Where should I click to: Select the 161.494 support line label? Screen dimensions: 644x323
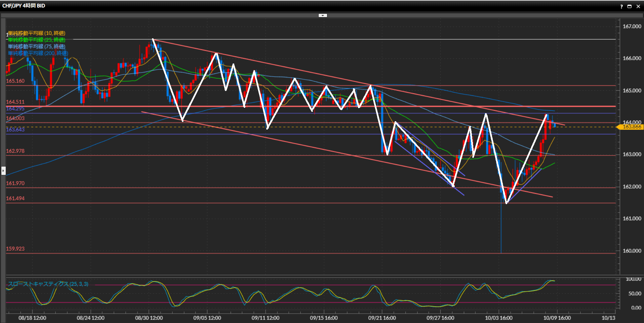15,198
